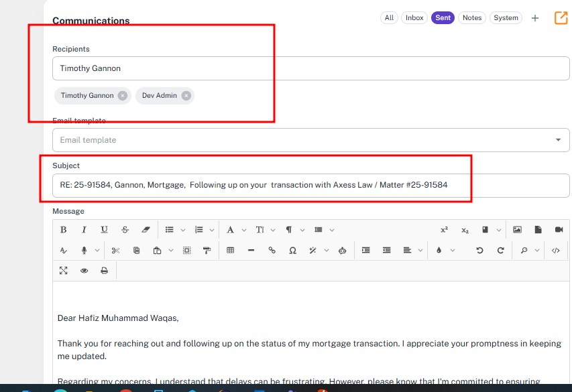Toggle underline formatting
Viewport: 572px width, 392px height.
(104, 230)
